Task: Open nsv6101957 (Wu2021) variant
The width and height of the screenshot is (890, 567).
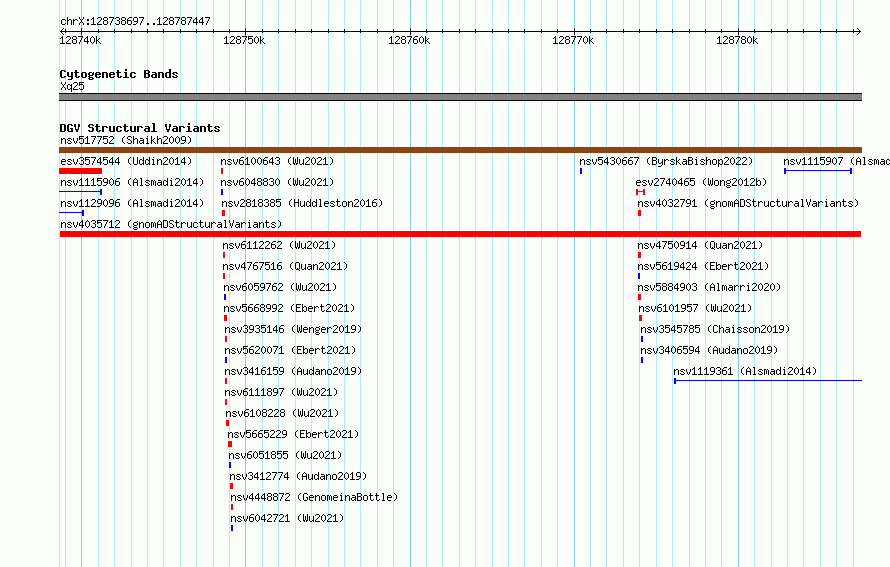Action: click(x=695, y=308)
